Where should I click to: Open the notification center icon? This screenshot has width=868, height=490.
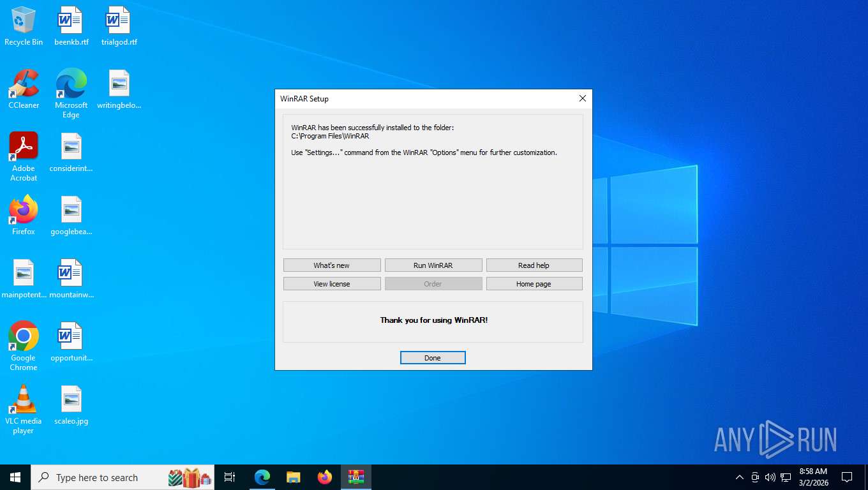[847, 477]
